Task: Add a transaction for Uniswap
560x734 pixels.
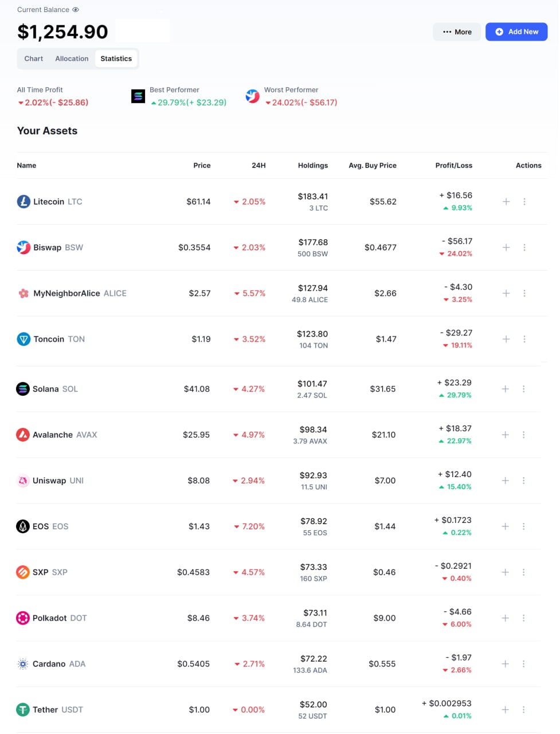Action: pos(505,481)
